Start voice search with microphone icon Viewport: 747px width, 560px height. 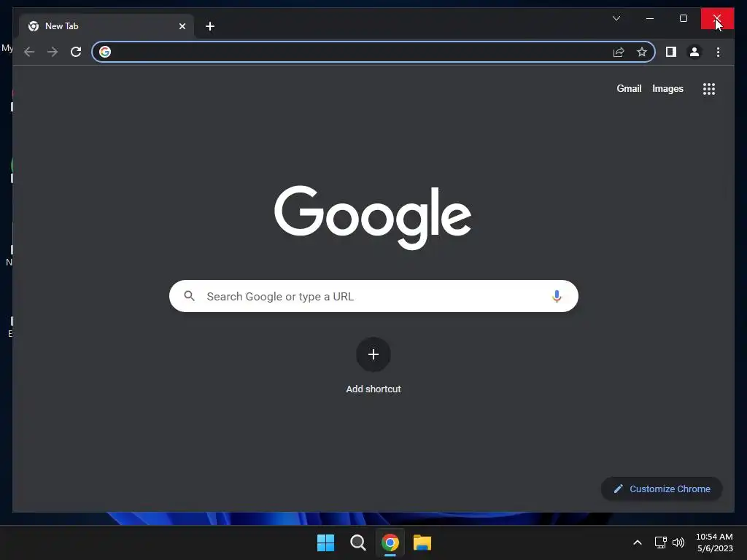(557, 296)
